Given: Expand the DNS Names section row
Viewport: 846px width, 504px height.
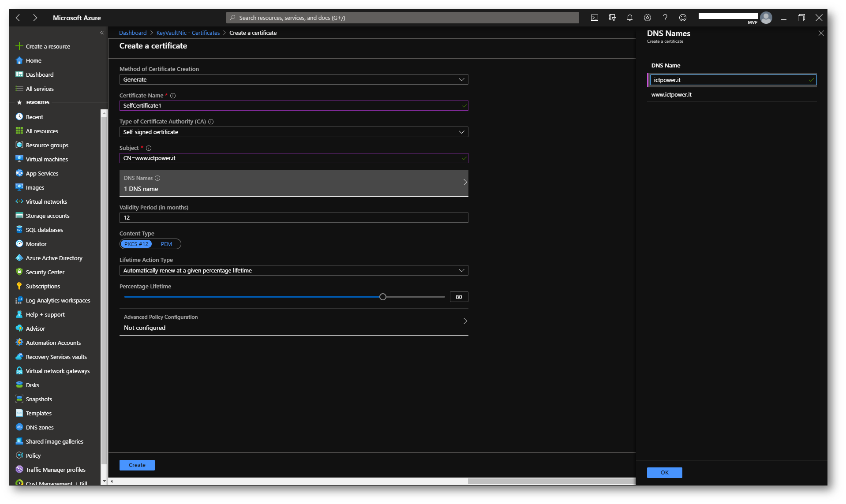Looking at the screenshot, I should click(x=294, y=183).
